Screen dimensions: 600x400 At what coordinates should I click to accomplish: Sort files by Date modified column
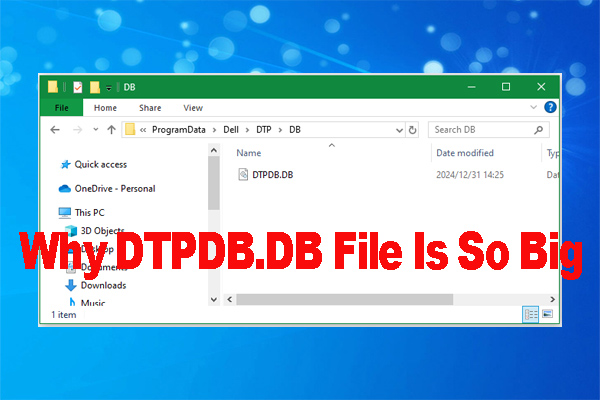[x=463, y=153]
